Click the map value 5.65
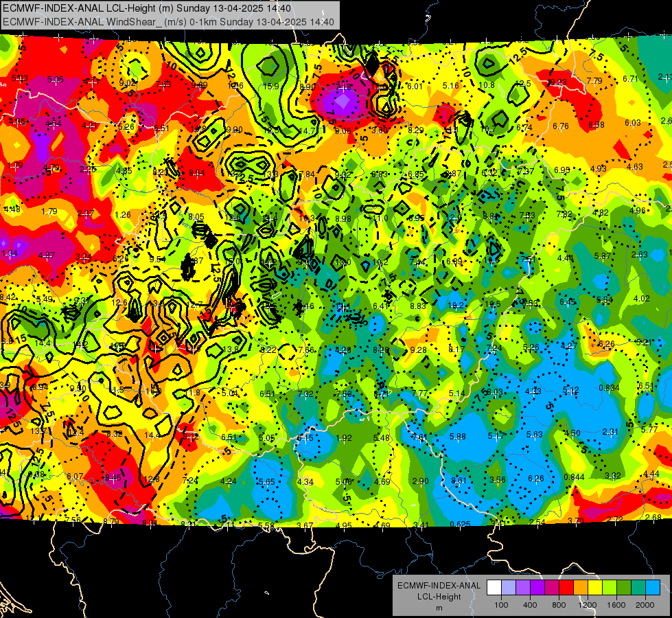The width and height of the screenshot is (672, 618). 266,481
